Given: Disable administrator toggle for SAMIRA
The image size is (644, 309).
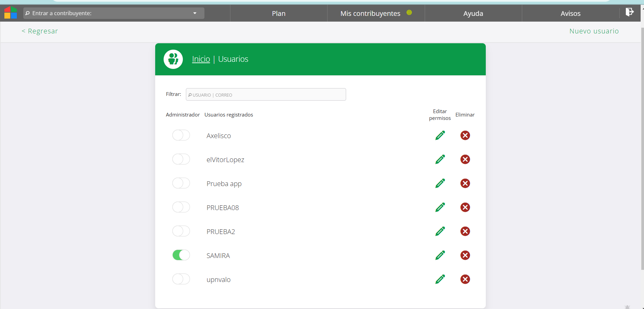Looking at the screenshot, I should 181,255.
